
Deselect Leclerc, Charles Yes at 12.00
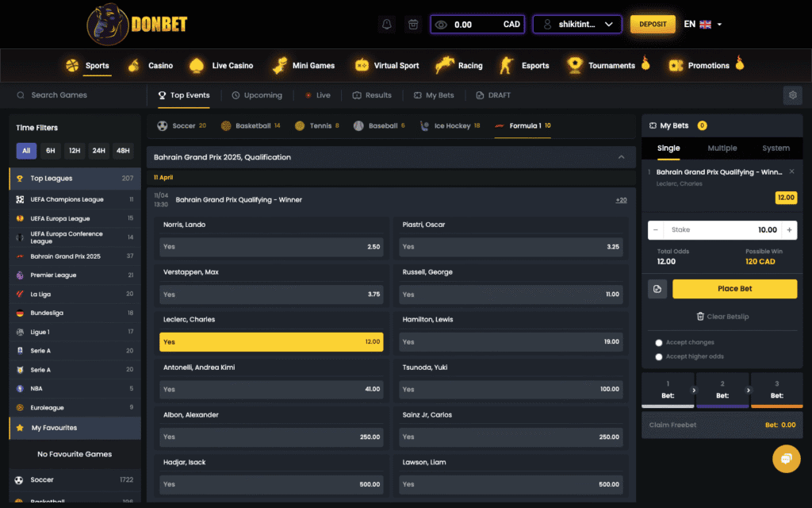click(x=271, y=342)
